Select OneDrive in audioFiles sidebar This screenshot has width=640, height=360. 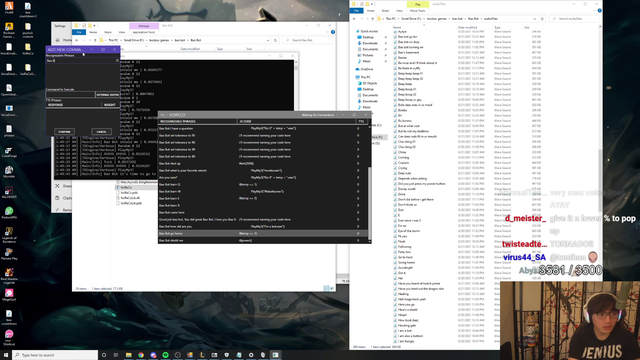[x=366, y=69]
